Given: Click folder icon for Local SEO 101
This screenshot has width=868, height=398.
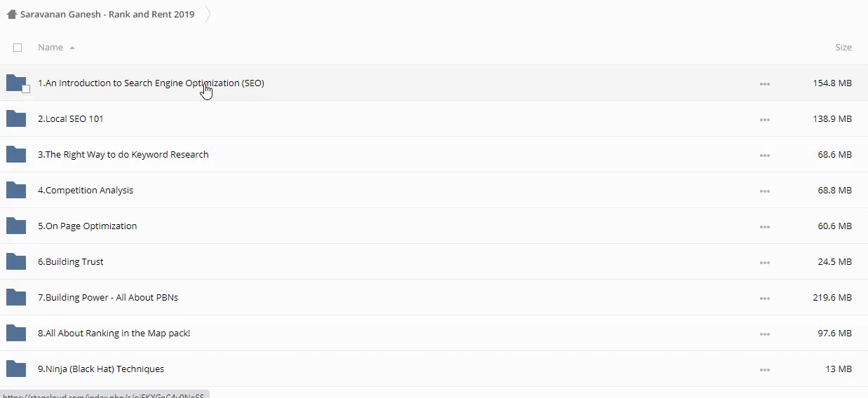Looking at the screenshot, I should 15,118.
